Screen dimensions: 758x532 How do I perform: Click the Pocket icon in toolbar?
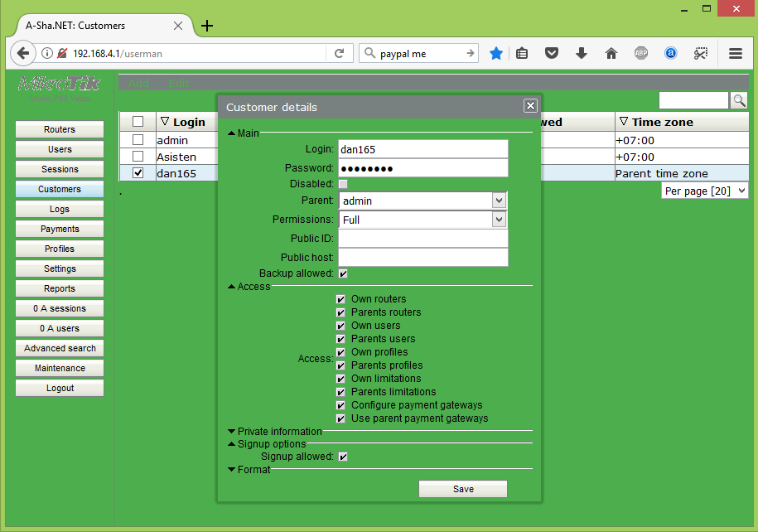point(552,53)
